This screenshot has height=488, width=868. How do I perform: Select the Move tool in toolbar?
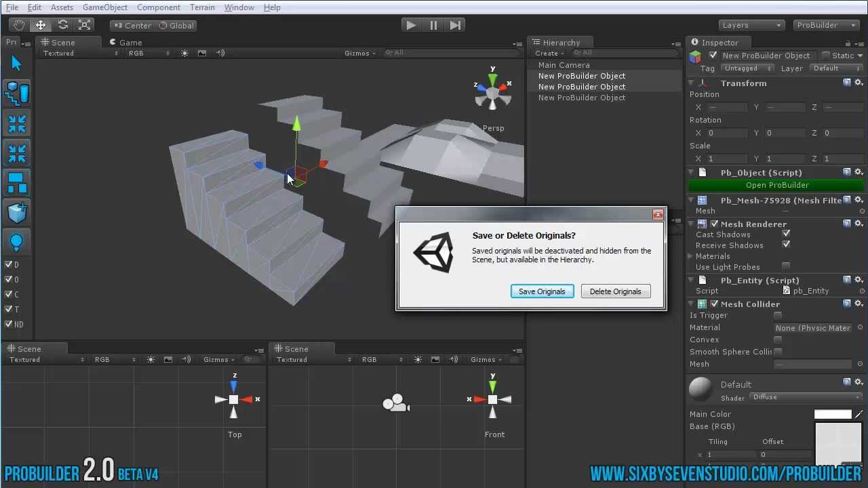pyautogui.click(x=41, y=25)
